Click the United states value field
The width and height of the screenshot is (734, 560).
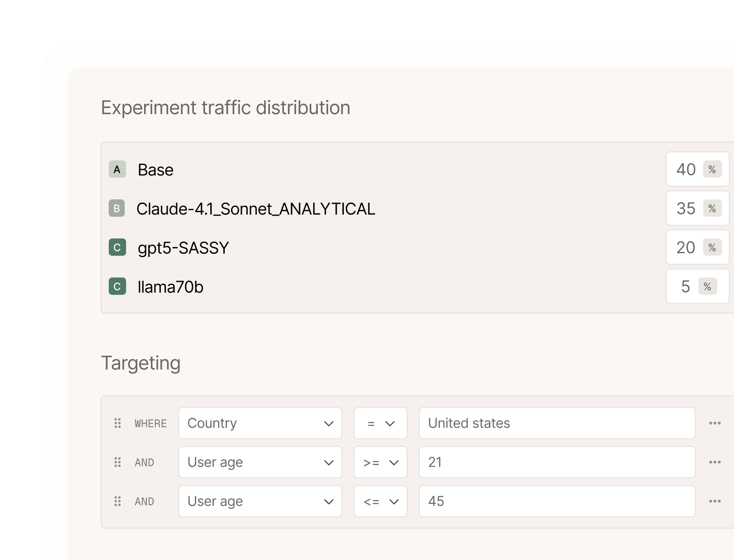(557, 423)
